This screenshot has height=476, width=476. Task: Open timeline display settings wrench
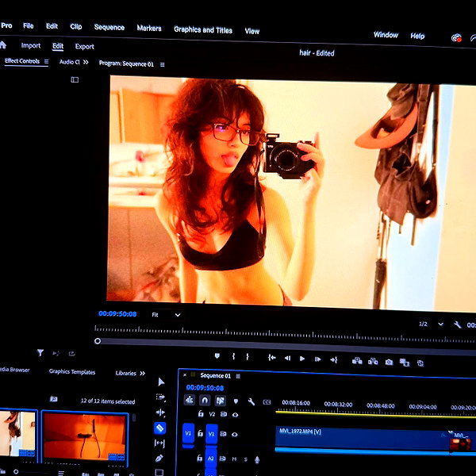coord(251,401)
